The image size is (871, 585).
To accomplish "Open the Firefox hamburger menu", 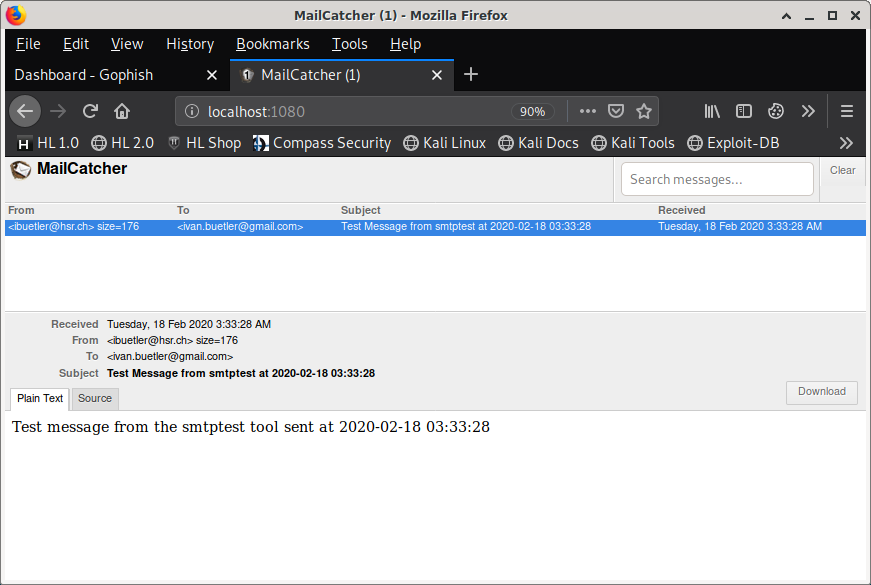I will tap(847, 111).
